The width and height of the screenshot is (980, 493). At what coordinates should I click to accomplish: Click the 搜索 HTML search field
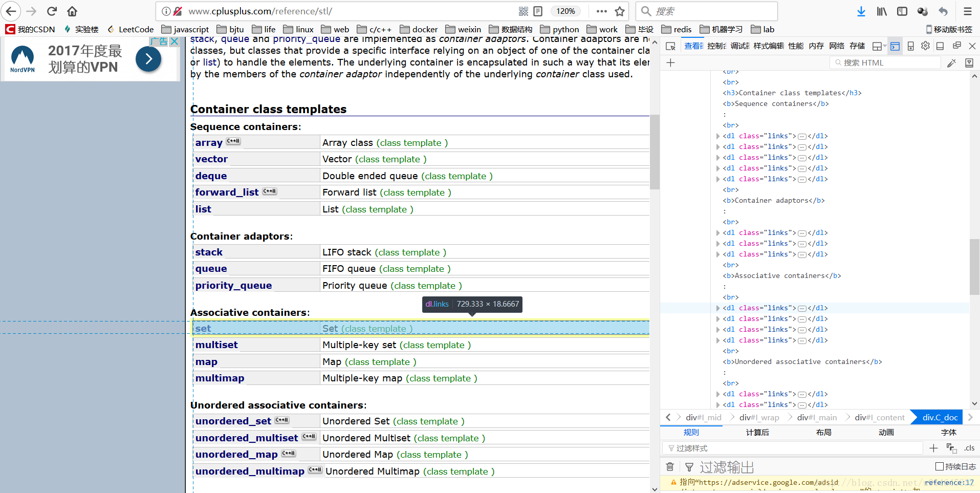pos(885,62)
